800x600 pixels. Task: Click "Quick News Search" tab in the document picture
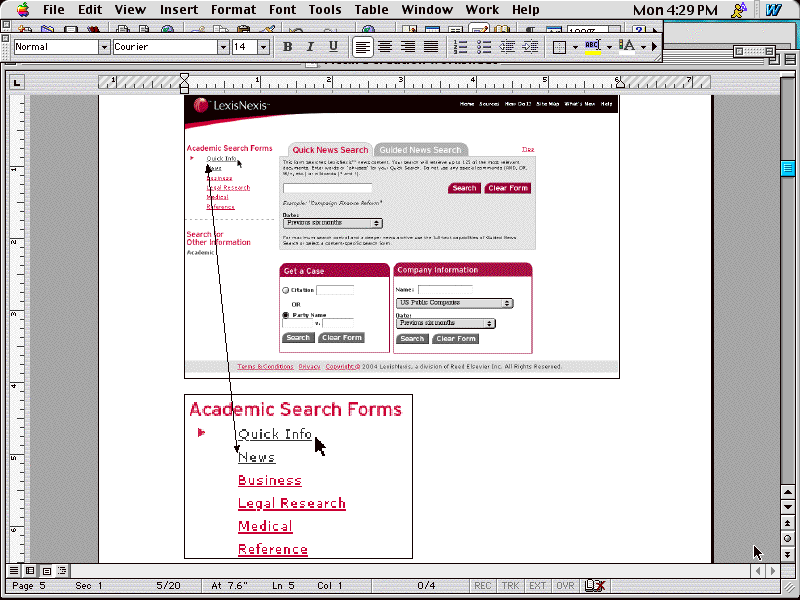tap(330, 150)
